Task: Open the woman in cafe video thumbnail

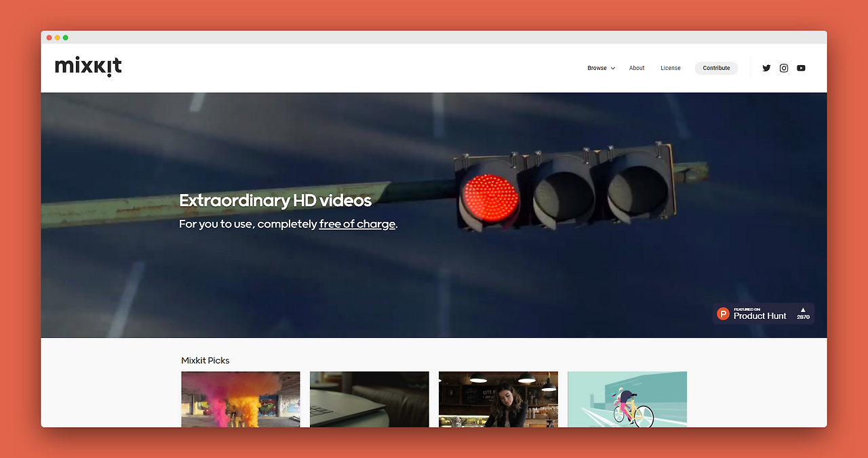Action: coord(498,399)
